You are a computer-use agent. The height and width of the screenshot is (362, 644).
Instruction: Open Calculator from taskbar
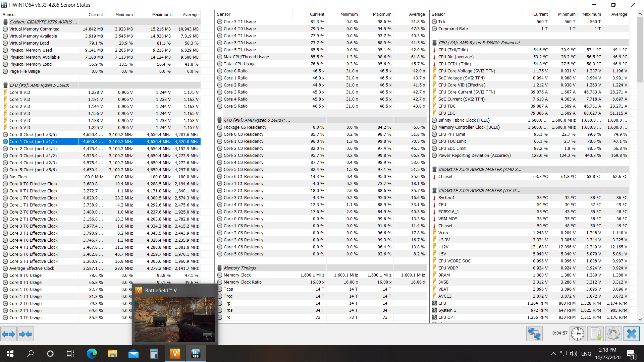pyautogui.click(x=154, y=354)
